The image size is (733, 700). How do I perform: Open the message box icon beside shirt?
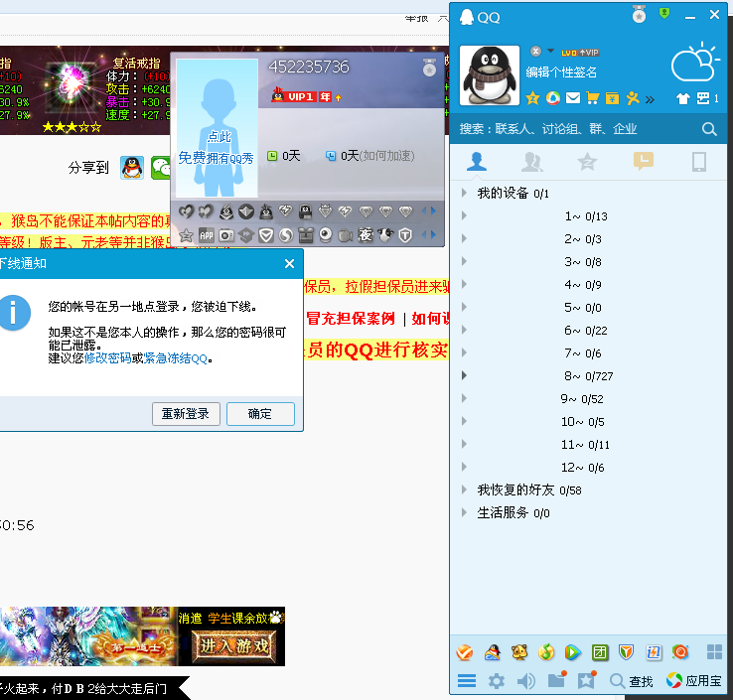click(x=703, y=98)
